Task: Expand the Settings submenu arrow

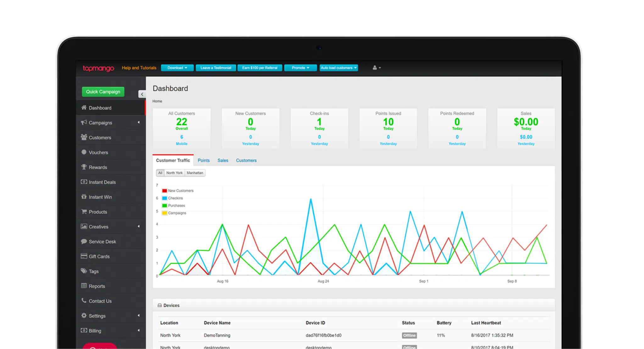Action: click(139, 315)
